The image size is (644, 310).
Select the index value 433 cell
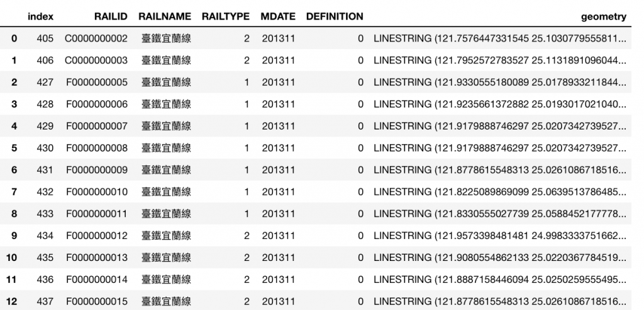[x=45, y=214]
